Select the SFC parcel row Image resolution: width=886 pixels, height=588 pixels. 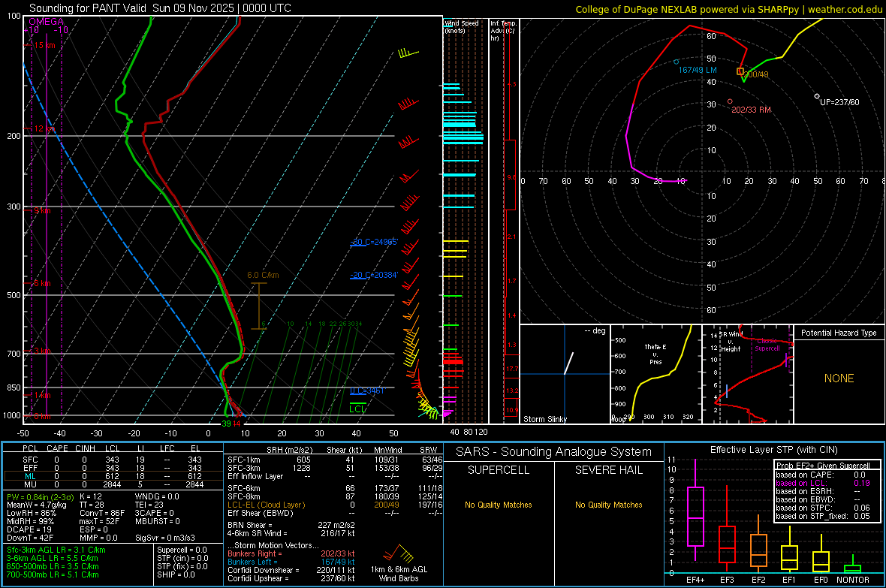click(113, 458)
